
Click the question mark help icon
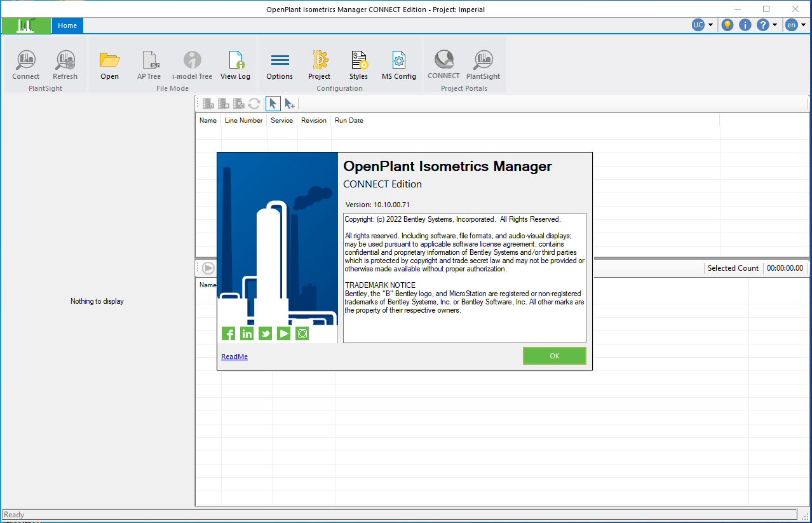point(763,25)
